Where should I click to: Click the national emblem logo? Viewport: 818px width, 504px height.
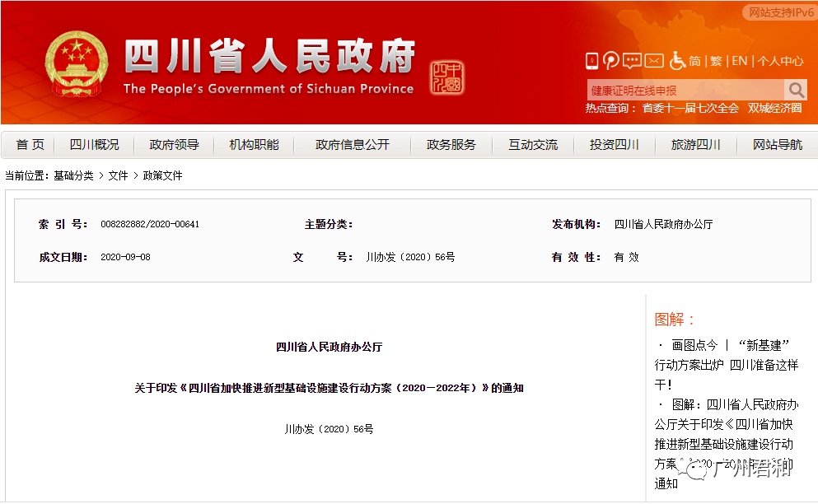(x=77, y=63)
